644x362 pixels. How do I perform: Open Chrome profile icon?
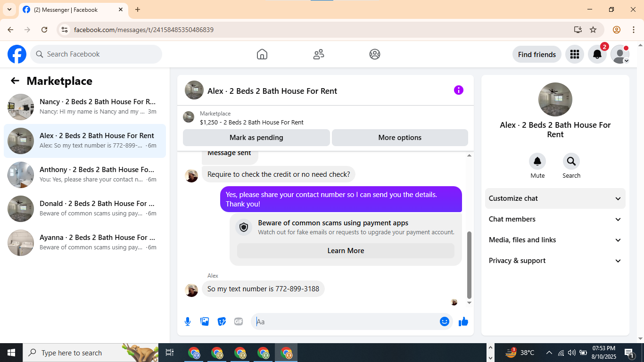[617, 30]
